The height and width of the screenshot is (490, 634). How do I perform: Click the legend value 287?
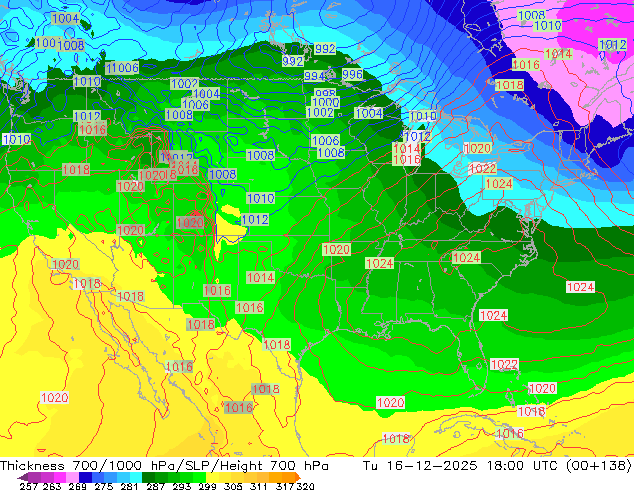pos(155,486)
